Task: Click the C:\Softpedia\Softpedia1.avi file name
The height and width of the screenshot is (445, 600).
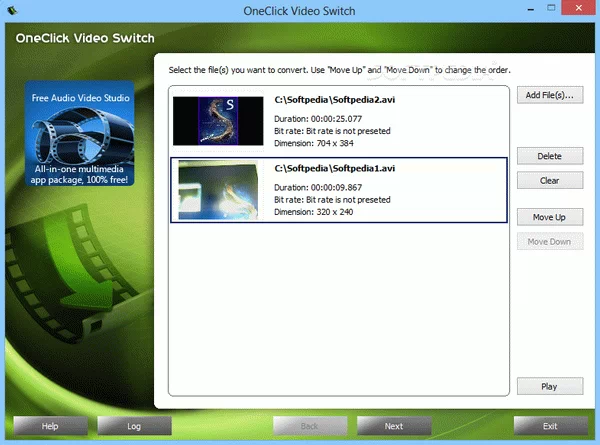Action: [334, 168]
